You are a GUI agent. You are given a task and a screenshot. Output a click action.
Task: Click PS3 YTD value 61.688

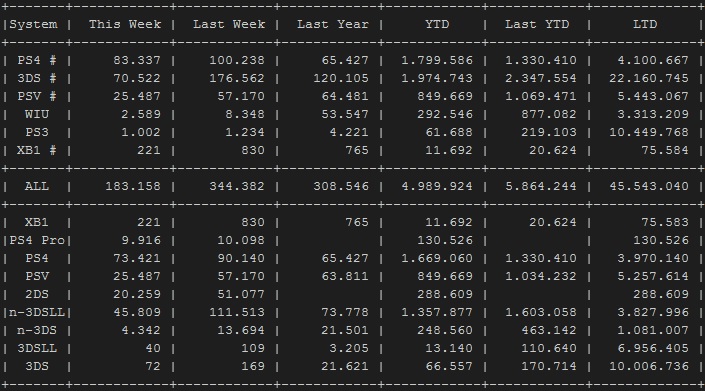[449, 132]
